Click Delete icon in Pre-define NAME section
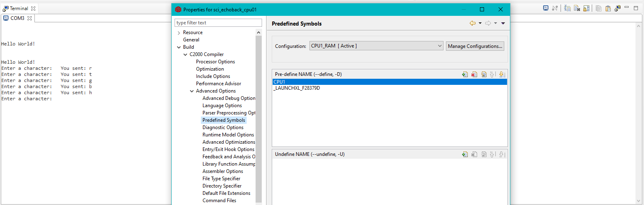Screen dimensions: 644x205 [x=474, y=74]
